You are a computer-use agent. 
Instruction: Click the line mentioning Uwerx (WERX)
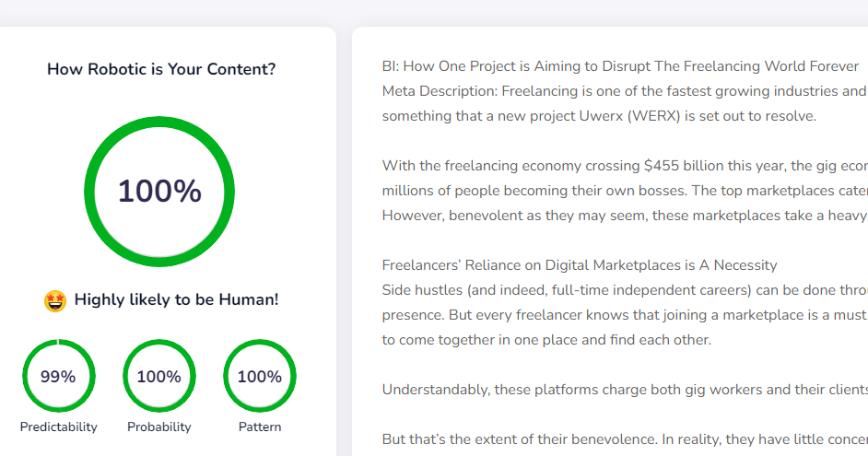599,116
